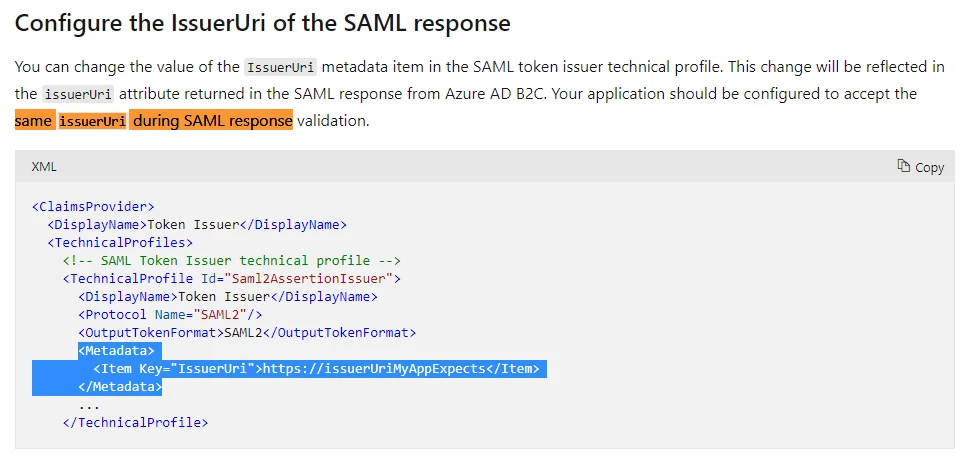The width and height of the screenshot is (972, 475).
Task: Click the closing TechnicalProfile tag
Action: point(135,423)
